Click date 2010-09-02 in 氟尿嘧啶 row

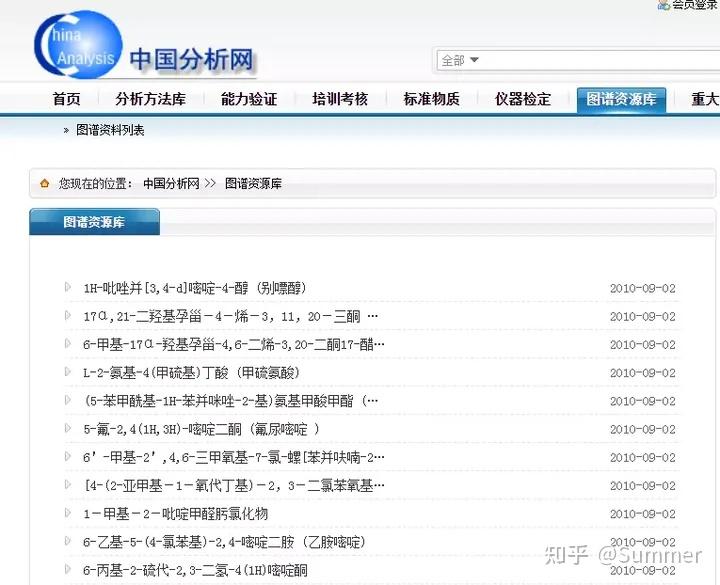(642, 430)
